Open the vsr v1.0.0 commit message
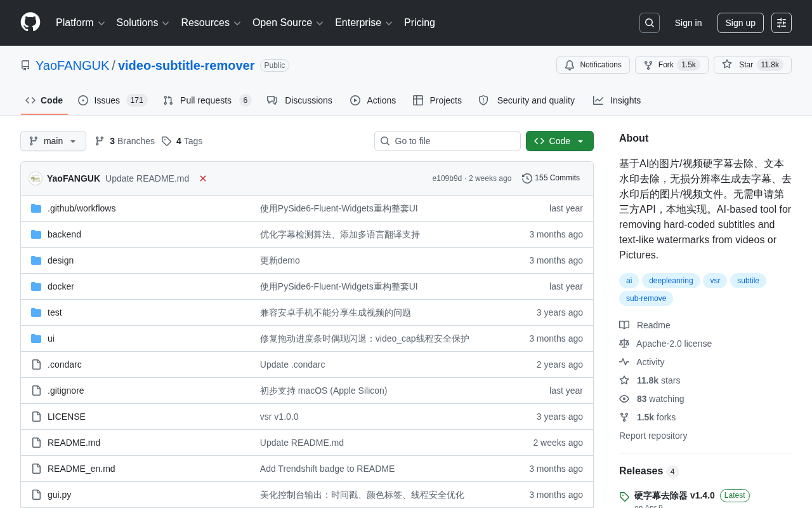 coord(279,417)
